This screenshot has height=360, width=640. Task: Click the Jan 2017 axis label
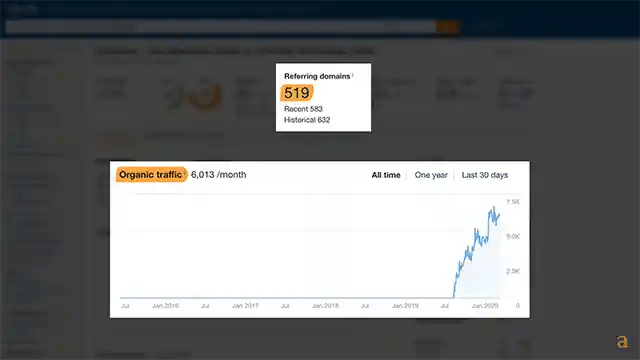pyautogui.click(x=245, y=306)
